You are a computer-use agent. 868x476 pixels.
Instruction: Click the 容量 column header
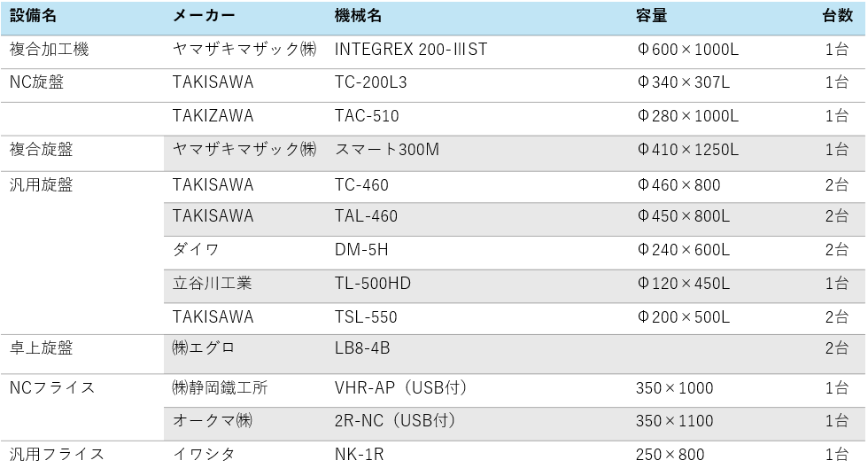click(652, 16)
